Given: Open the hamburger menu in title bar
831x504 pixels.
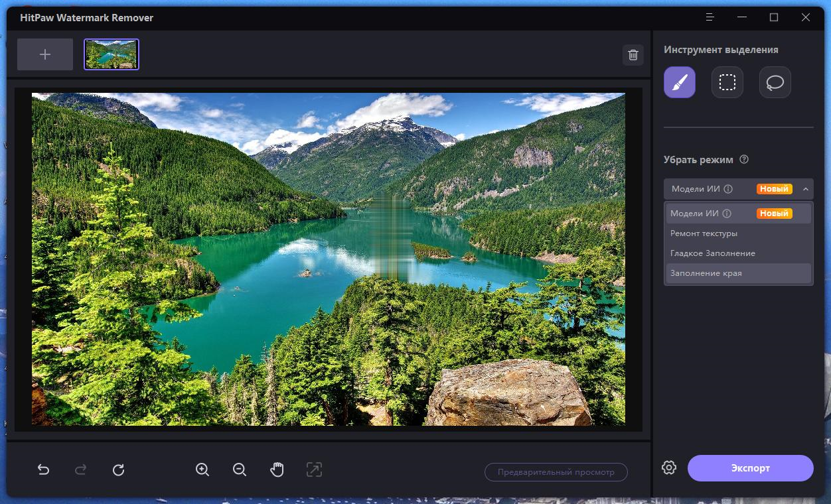Looking at the screenshot, I should coord(711,17).
